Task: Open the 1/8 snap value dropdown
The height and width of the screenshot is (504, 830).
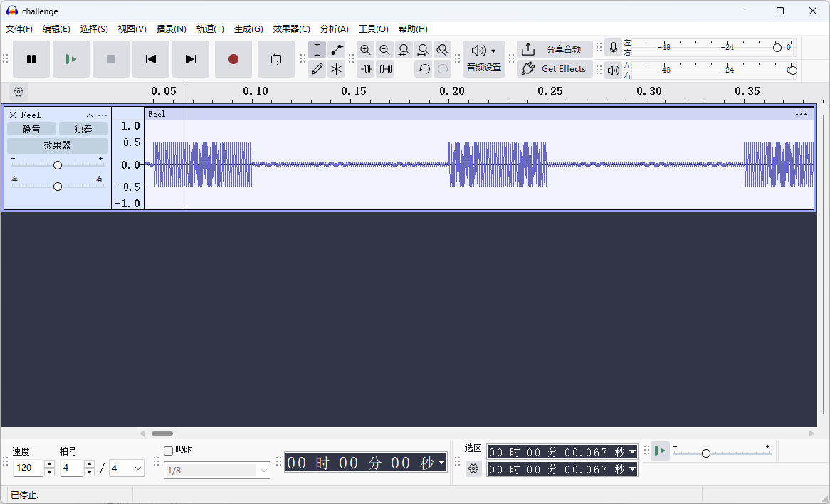Action: click(264, 470)
